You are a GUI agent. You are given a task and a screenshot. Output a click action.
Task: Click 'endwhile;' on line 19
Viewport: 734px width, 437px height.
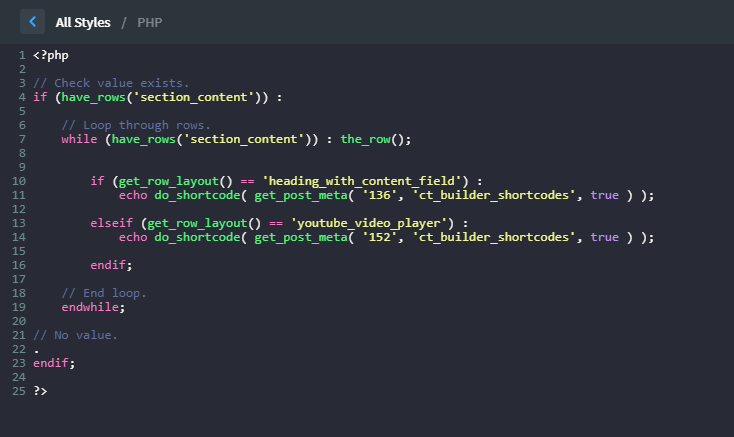tap(93, 307)
